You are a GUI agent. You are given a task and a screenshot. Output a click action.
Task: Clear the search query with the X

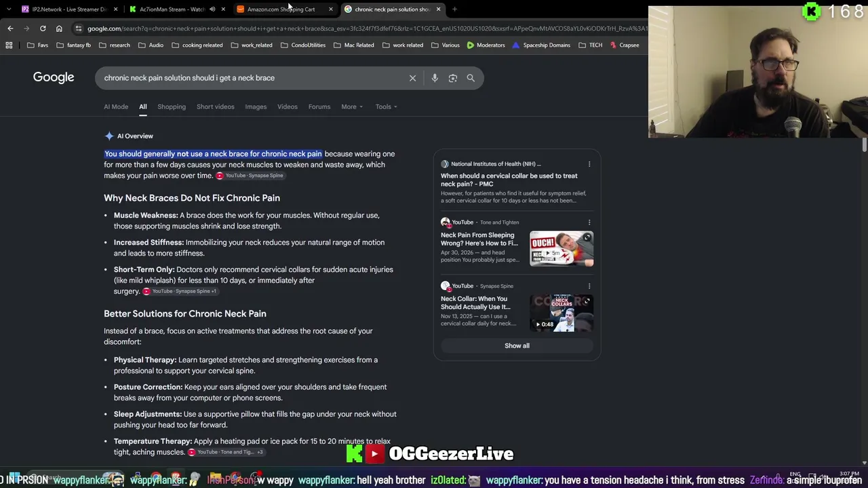coord(412,78)
